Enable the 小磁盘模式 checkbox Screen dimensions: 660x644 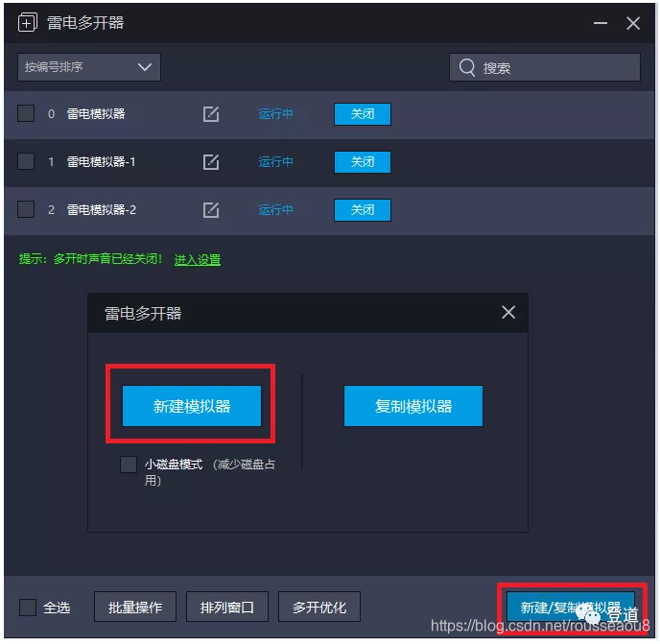tap(129, 465)
